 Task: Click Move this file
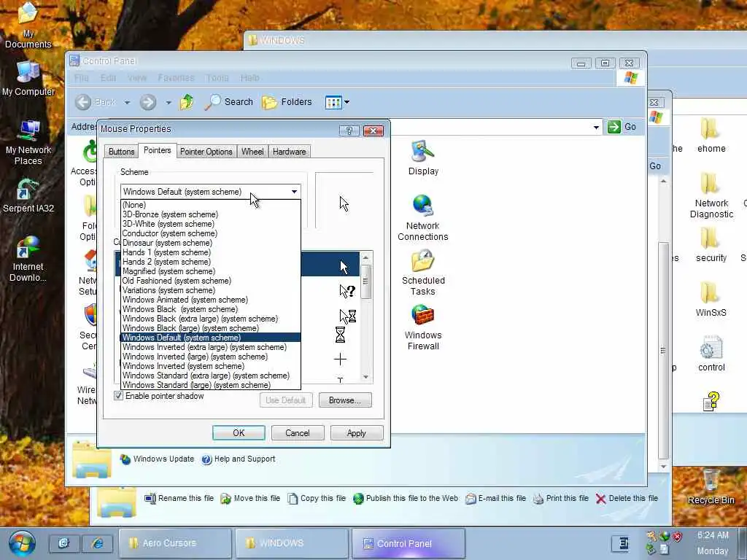click(x=250, y=498)
